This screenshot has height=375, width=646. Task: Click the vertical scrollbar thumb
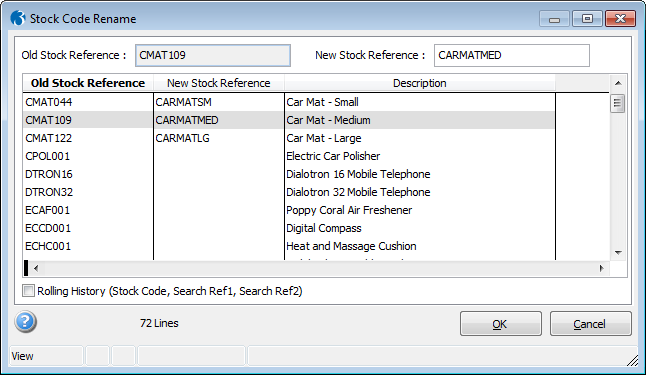[x=617, y=103]
